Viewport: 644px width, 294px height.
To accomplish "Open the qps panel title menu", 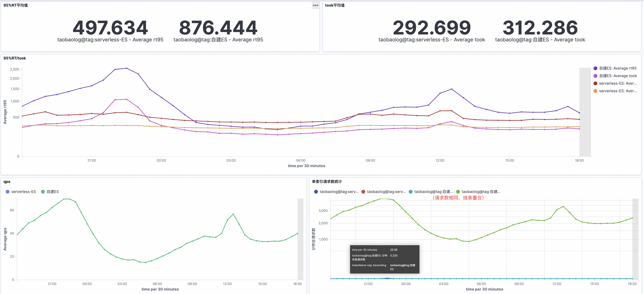I will 6,182.
